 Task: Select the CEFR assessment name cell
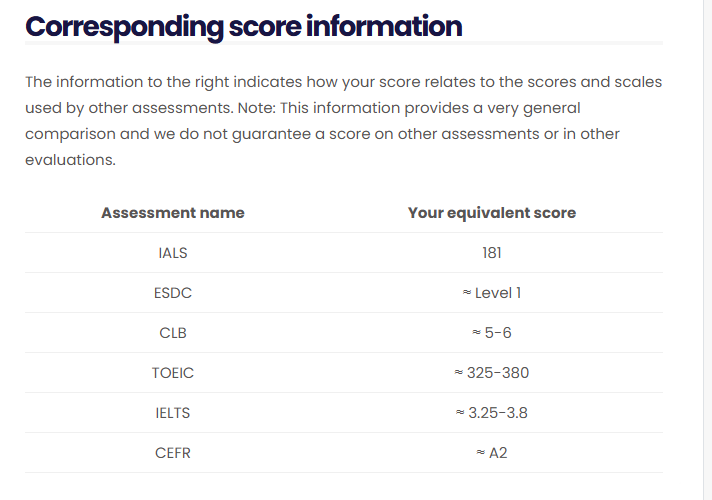tap(173, 453)
